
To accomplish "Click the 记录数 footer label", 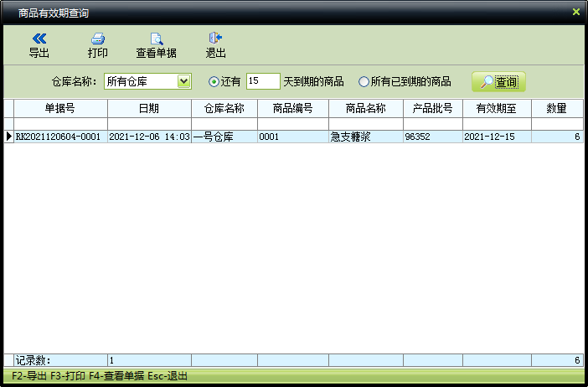I will (x=33, y=360).
